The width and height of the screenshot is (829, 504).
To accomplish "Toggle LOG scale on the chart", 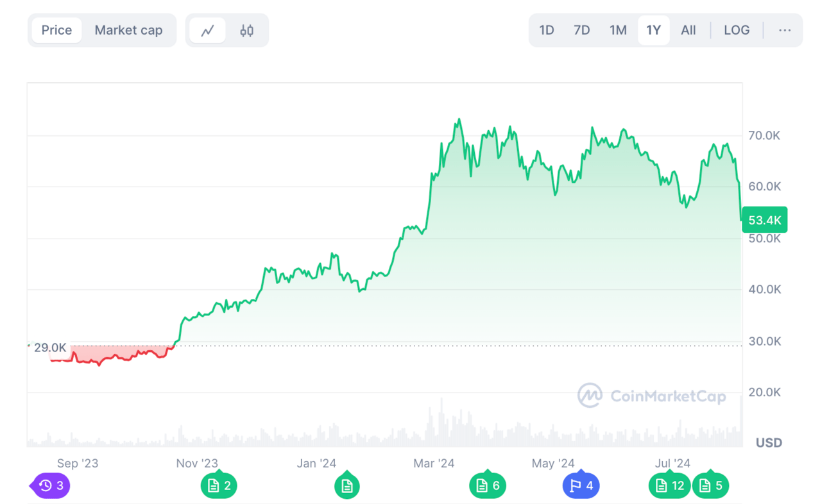I will (x=737, y=30).
